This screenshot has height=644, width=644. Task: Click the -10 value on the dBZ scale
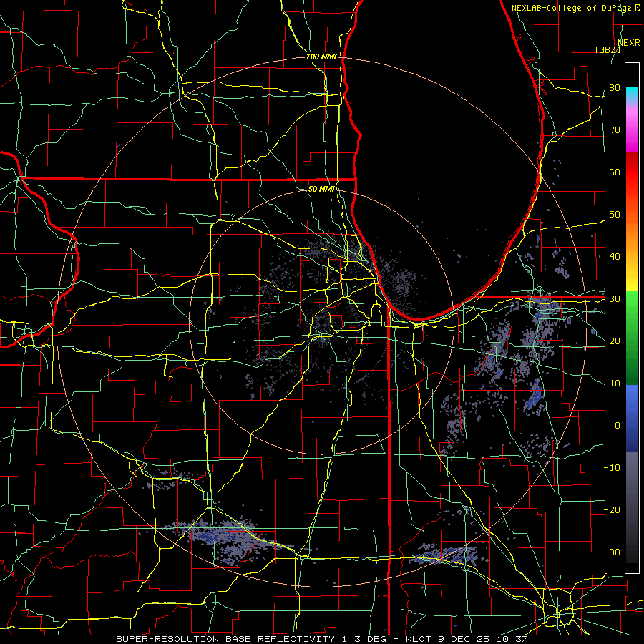612,468
